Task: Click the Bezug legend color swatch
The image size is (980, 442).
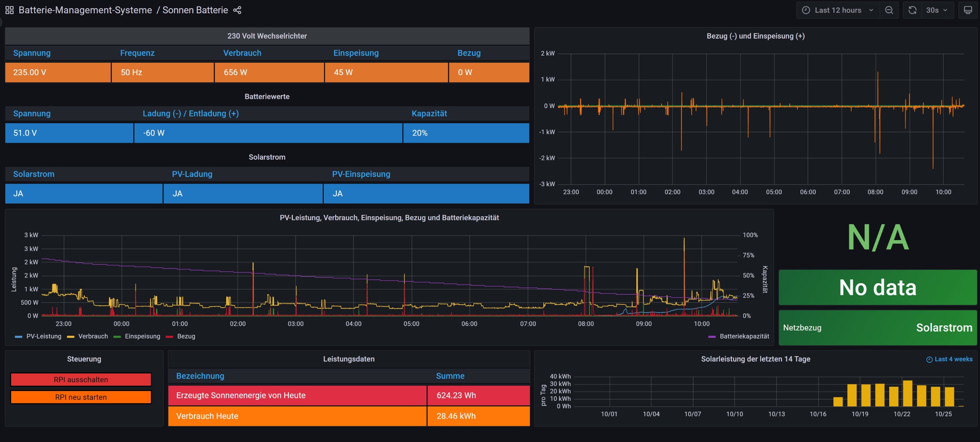Action: point(170,336)
